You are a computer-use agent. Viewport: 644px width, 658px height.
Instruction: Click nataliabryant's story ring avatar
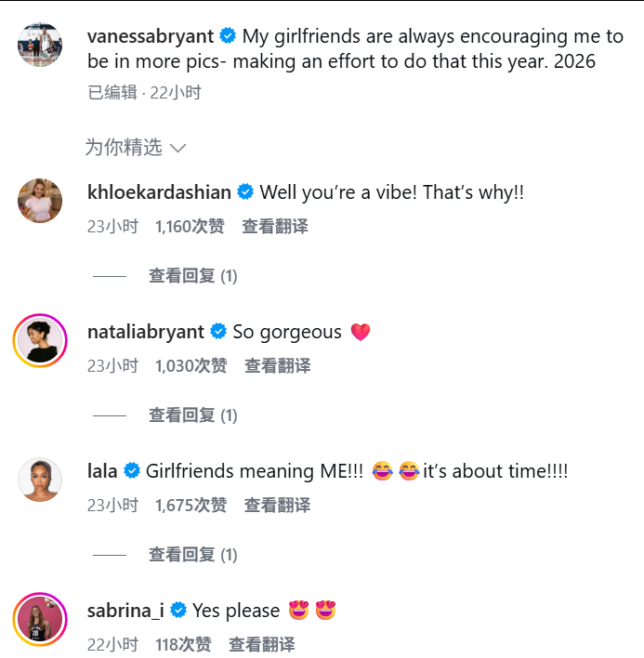[x=40, y=339]
